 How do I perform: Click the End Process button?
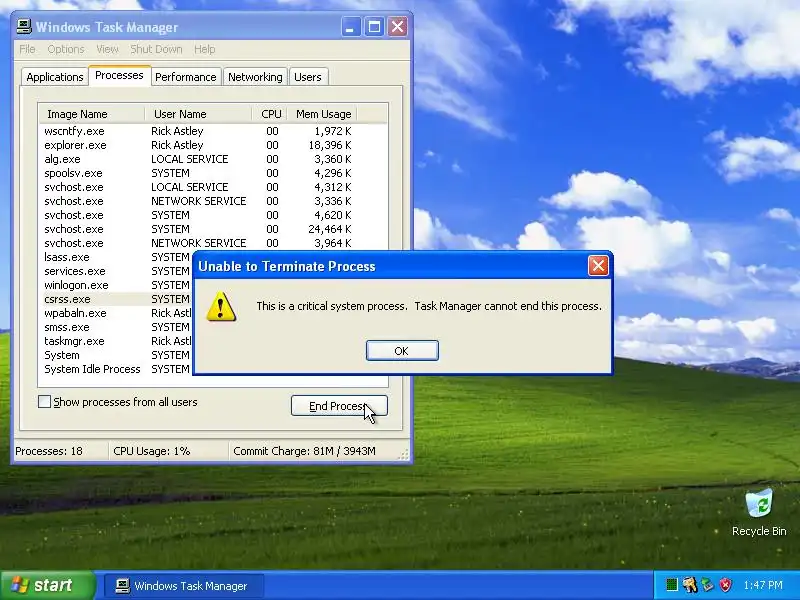pos(339,406)
